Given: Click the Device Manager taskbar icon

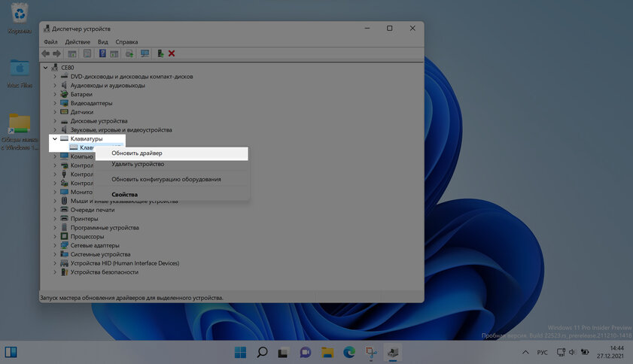Looking at the screenshot, I should (393, 352).
